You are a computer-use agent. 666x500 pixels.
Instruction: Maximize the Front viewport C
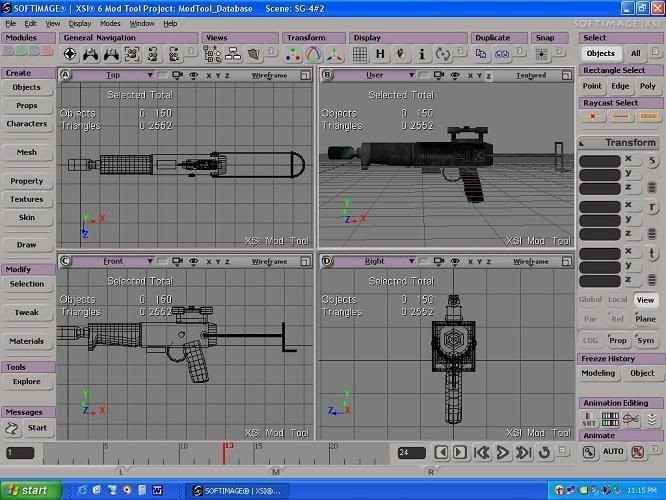coord(305,261)
